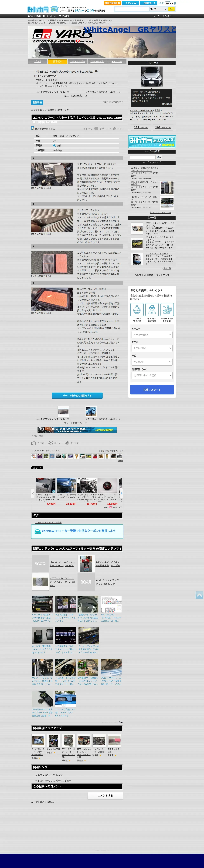Click the コメントする button
The height and width of the screenshot is (868, 204).
[105, 796]
